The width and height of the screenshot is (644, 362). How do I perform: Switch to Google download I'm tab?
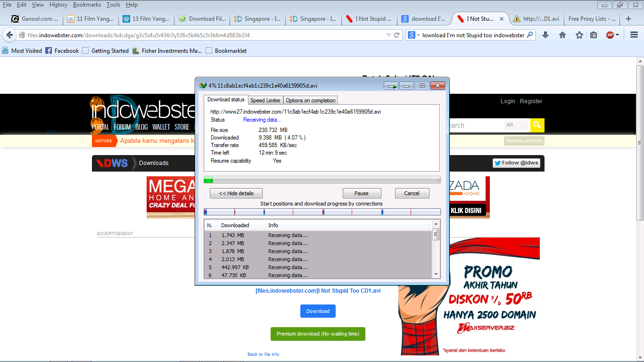(423, 19)
